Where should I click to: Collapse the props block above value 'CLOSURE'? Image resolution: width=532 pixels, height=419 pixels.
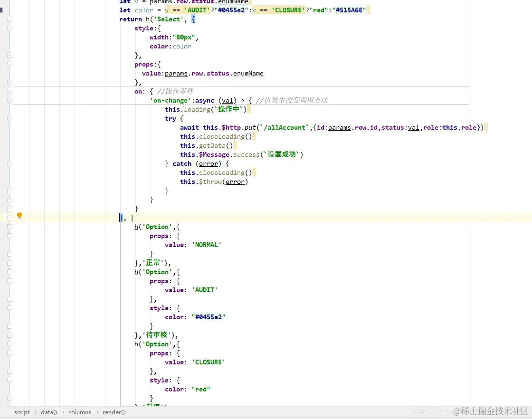pyautogui.click(x=10, y=353)
